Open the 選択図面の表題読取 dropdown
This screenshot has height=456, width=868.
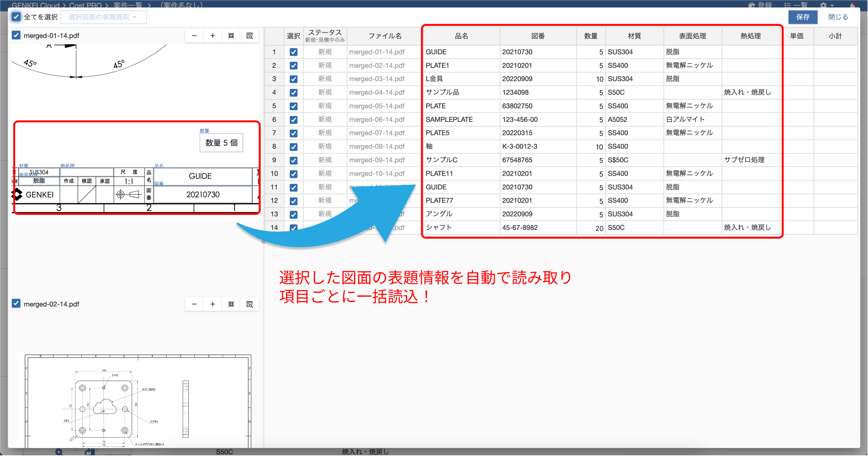point(103,17)
